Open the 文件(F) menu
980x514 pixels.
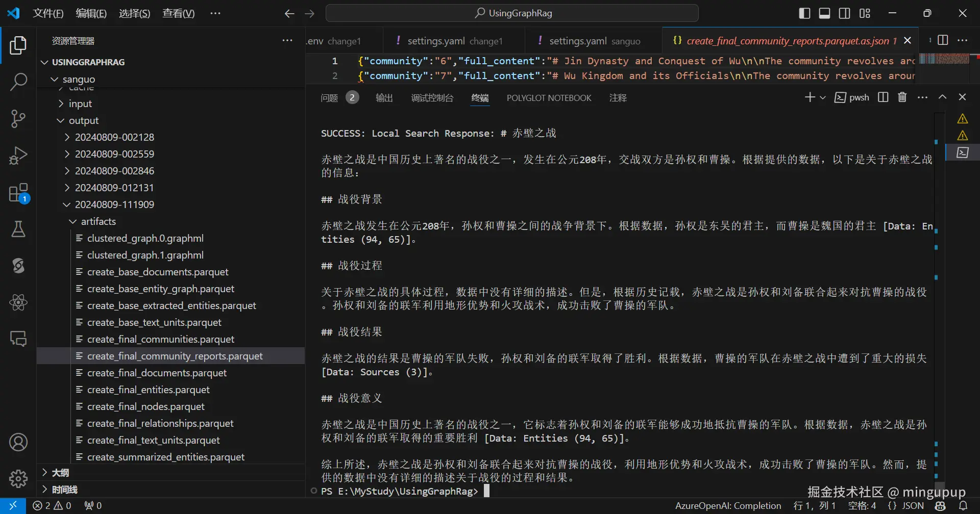[48, 13]
